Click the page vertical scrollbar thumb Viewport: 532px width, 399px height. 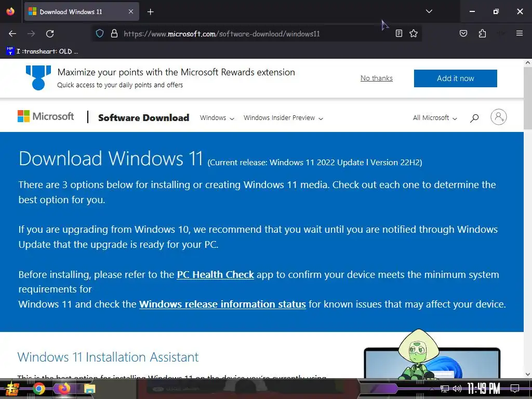pos(528,98)
